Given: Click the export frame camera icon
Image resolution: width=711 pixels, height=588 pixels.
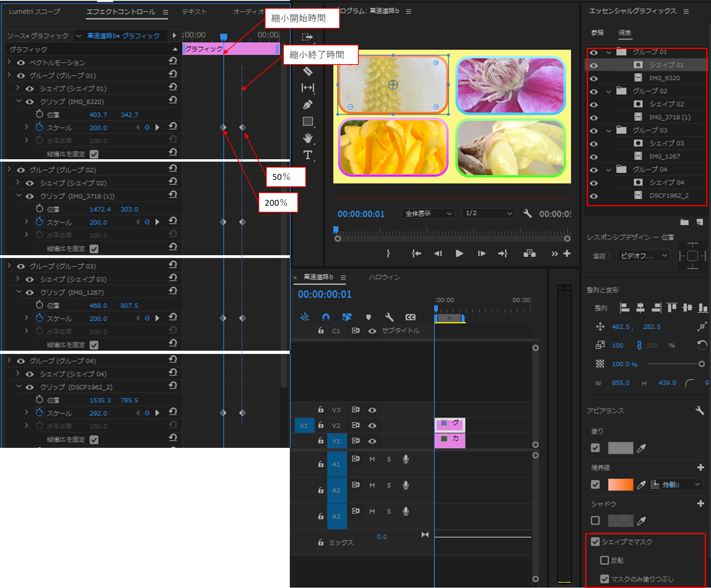Looking at the screenshot, I should click(x=529, y=253).
